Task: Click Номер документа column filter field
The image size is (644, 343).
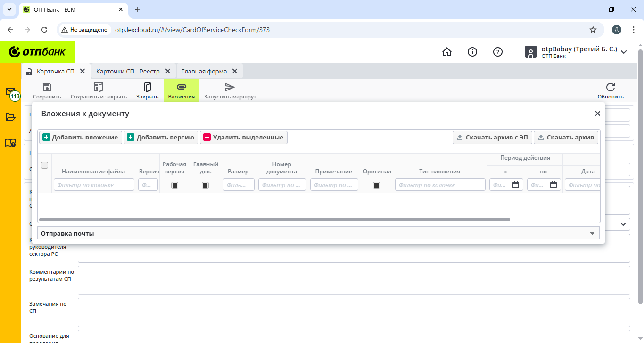Action: [x=282, y=185]
